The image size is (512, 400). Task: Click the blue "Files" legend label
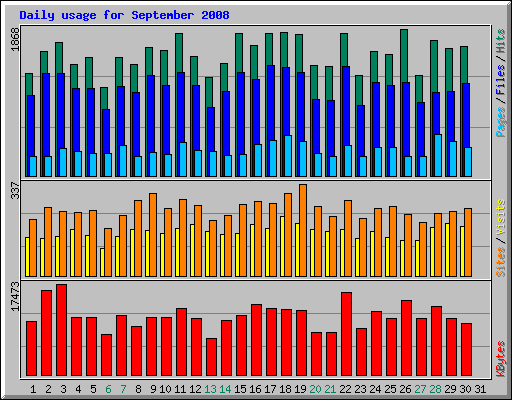501,80
